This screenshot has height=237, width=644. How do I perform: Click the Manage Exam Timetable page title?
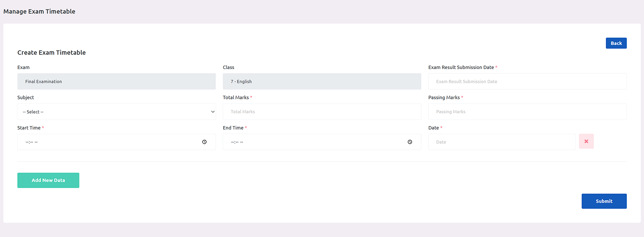39,11
